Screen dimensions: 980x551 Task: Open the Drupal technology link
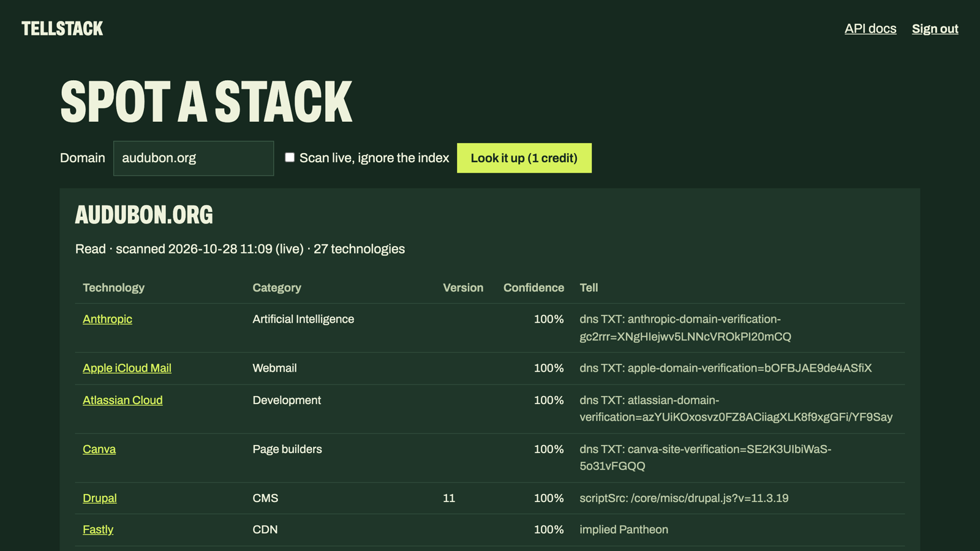click(x=100, y=498)
